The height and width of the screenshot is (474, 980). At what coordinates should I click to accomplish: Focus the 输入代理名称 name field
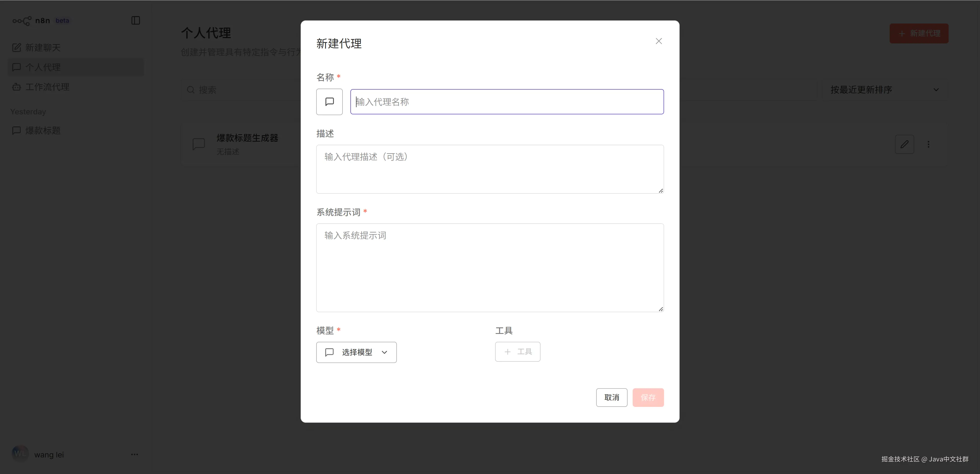507,102
